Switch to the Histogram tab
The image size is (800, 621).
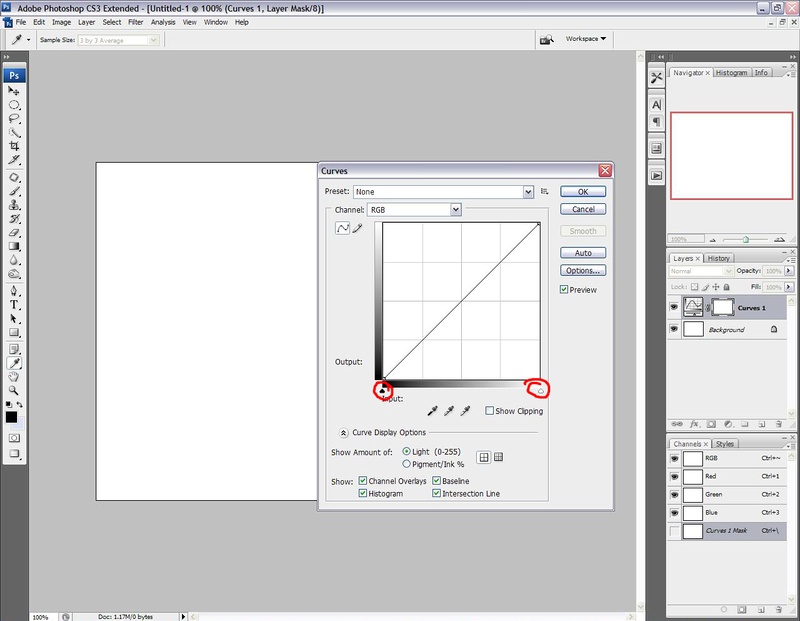[x=731, y=73]
